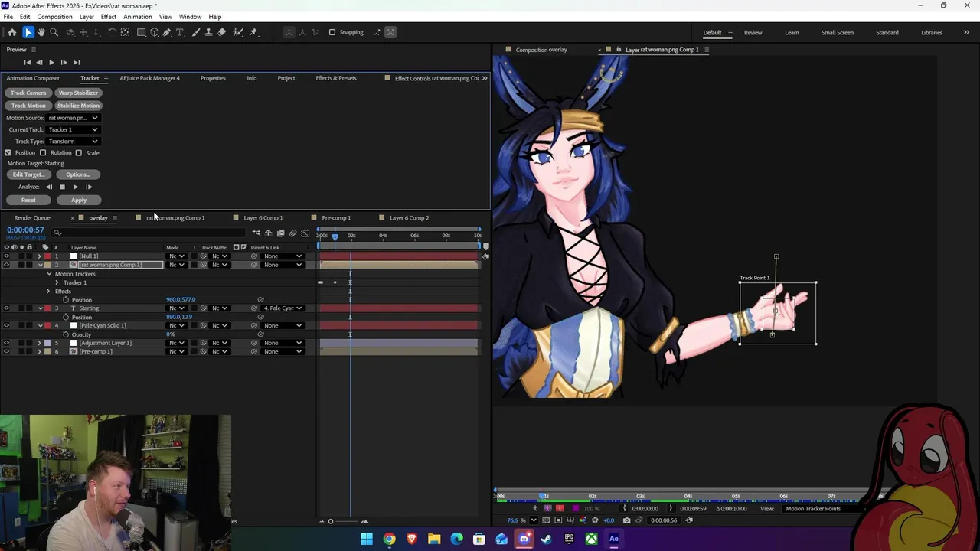Click the Adjustment Layer 1 label color swatch
Image resolution: width=980 pixels, height=551 pixels.
pyautogui.click(x=47, y=343)
